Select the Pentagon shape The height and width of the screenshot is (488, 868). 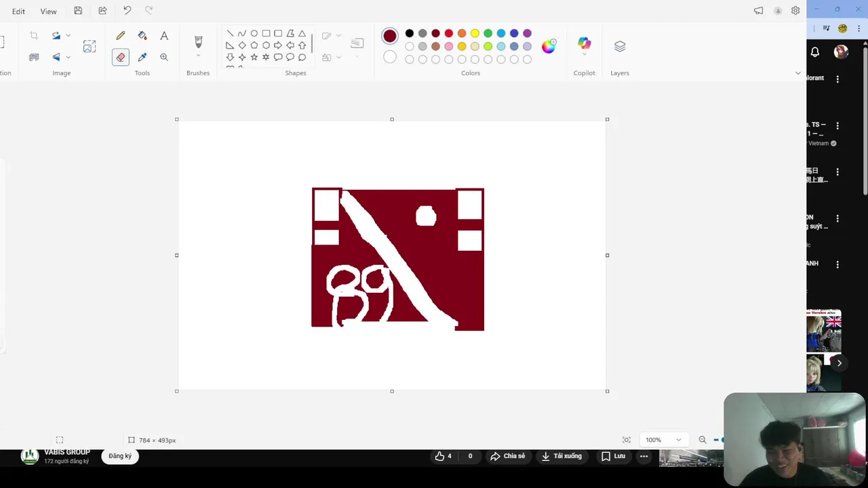(254, 45)
